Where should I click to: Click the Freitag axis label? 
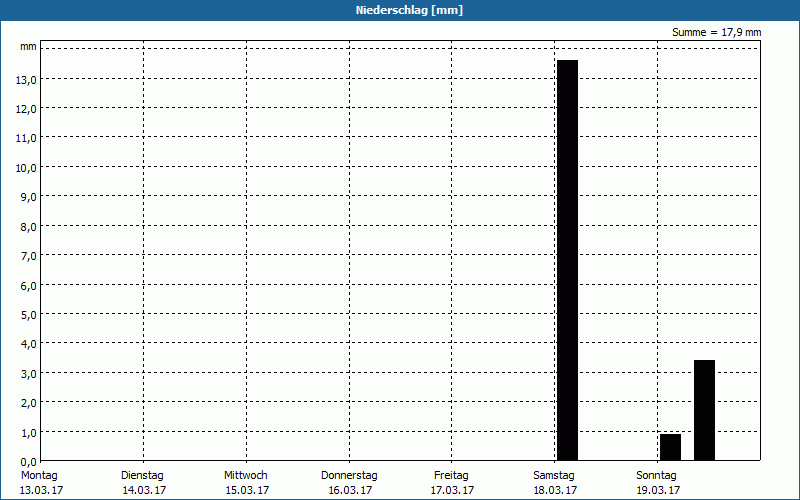(451, 475)
